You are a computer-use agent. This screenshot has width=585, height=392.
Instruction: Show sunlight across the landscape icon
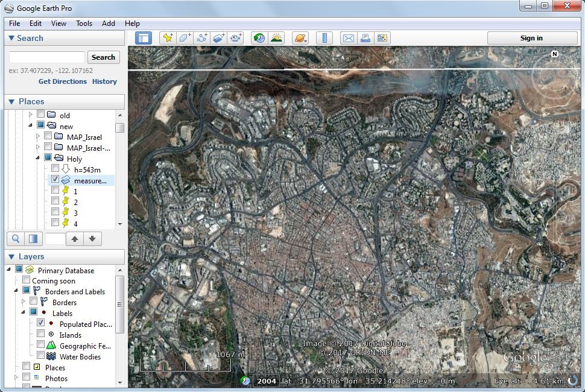coord(276,38)
